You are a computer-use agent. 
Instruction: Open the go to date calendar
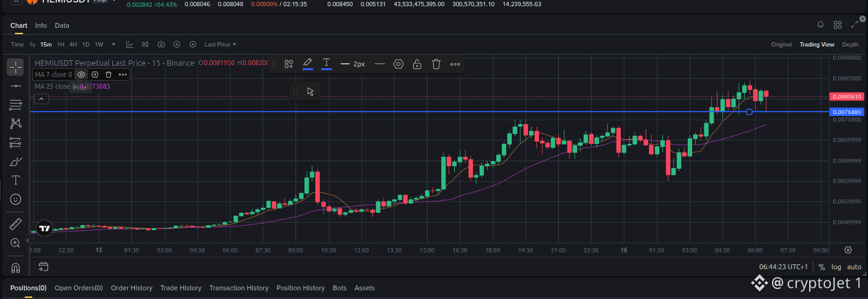click(x=43, y=267)
